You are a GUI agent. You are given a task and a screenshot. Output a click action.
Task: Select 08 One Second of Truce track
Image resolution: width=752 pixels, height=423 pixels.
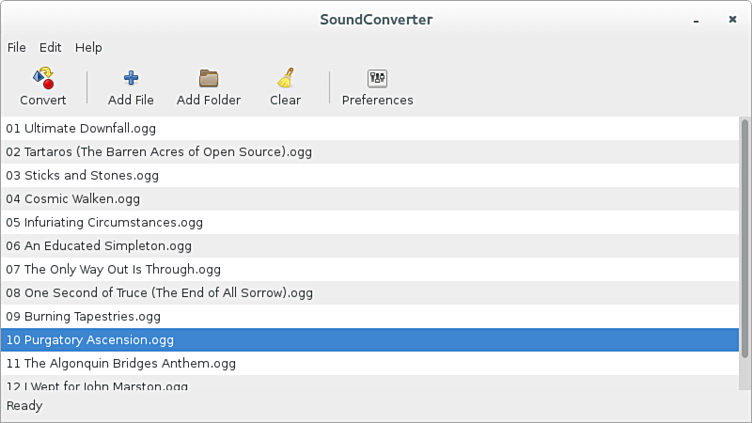(x=159, y=293)
